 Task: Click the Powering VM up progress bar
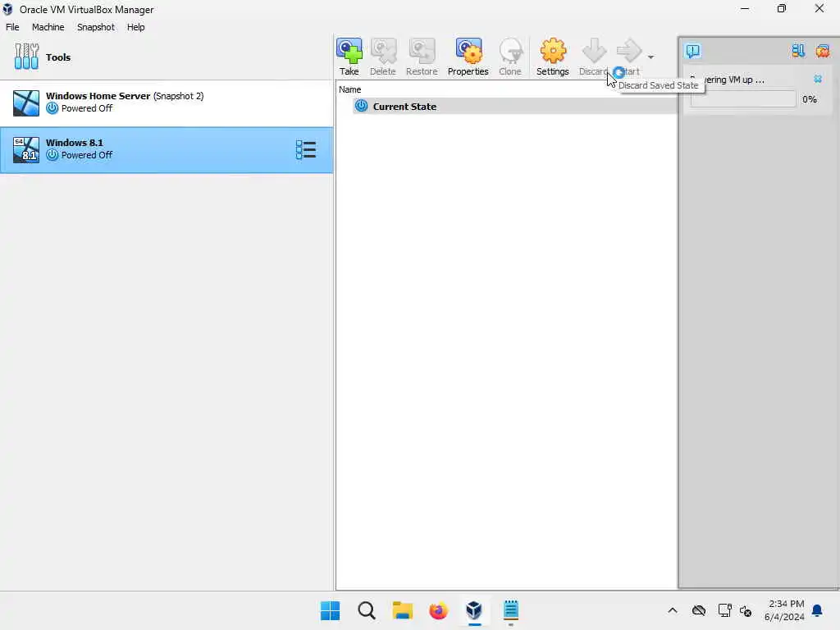click(742, 99)
